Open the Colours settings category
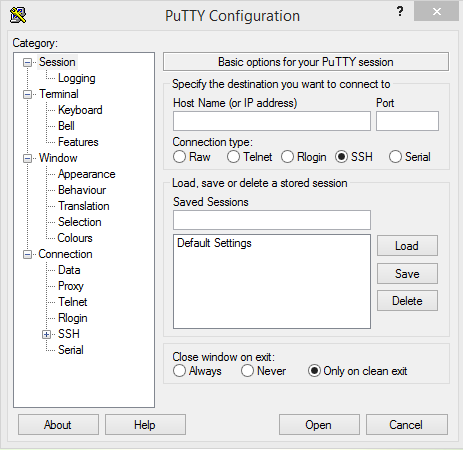463x450 pixels. (x=75, y=238)
